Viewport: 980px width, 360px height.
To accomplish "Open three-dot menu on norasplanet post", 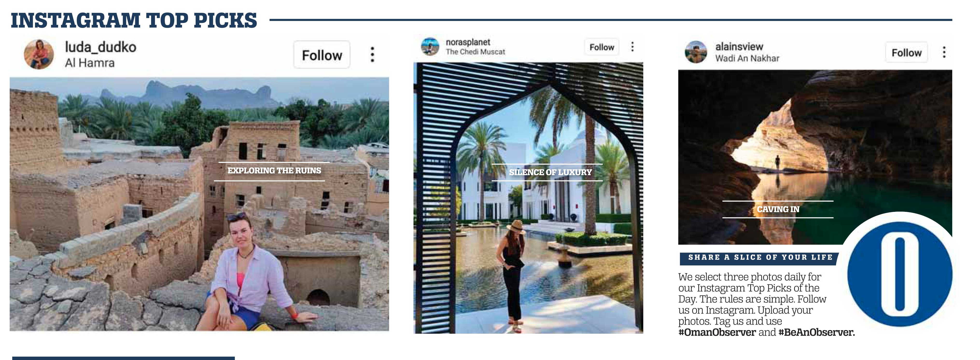I will click(632, 47).
